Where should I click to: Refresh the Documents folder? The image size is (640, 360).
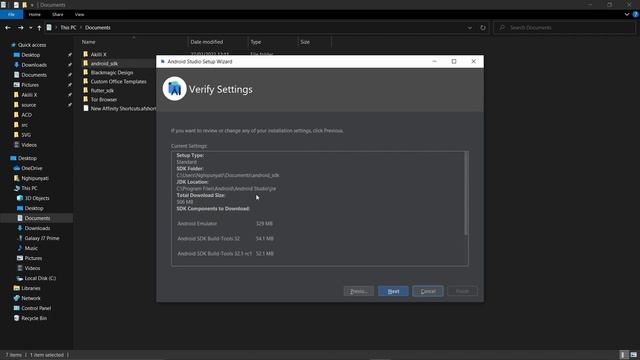(x=483, y=28)
